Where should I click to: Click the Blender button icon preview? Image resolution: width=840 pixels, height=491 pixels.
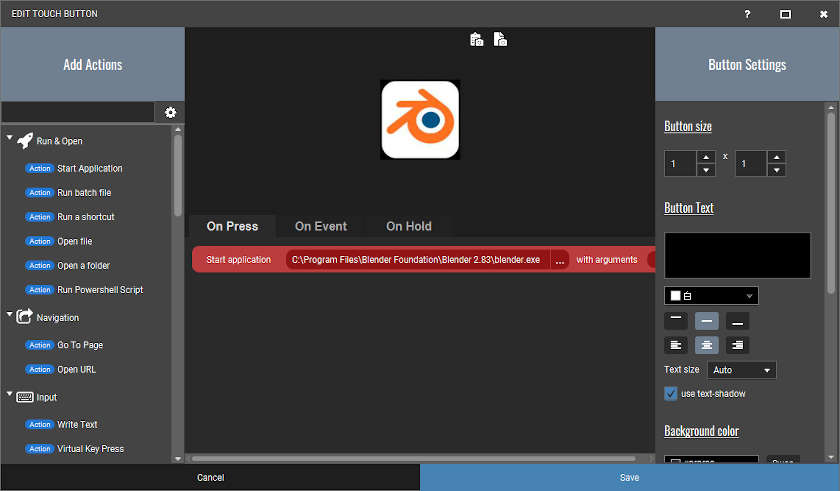420,120
